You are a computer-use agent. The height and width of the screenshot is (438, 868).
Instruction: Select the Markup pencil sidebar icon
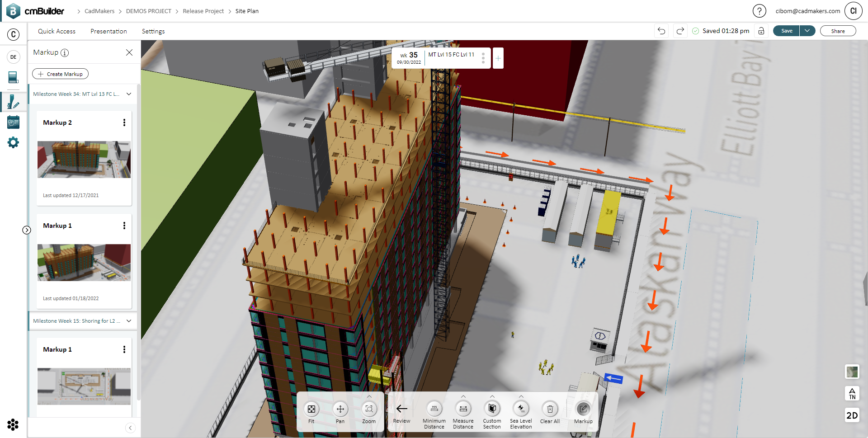(14, 102)
